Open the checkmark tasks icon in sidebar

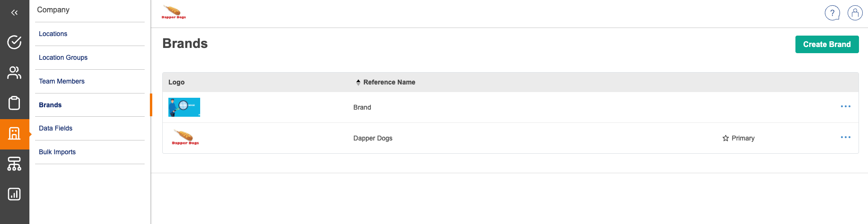coord(14,42)
